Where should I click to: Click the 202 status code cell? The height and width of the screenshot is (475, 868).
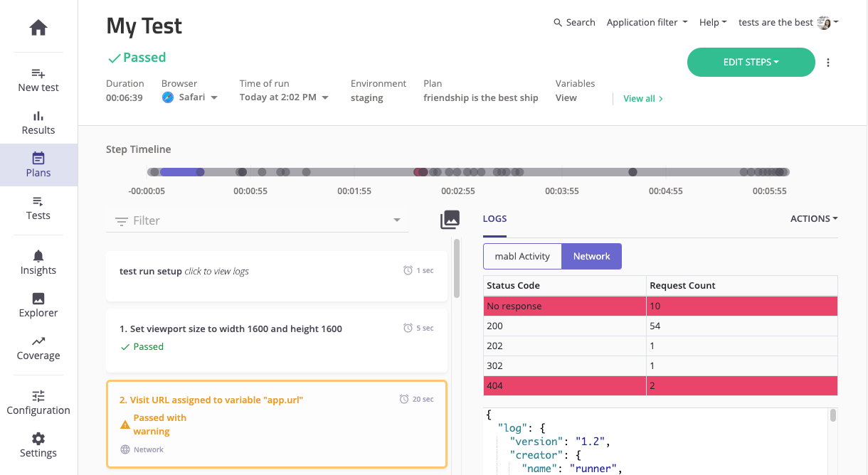point(564,346)
